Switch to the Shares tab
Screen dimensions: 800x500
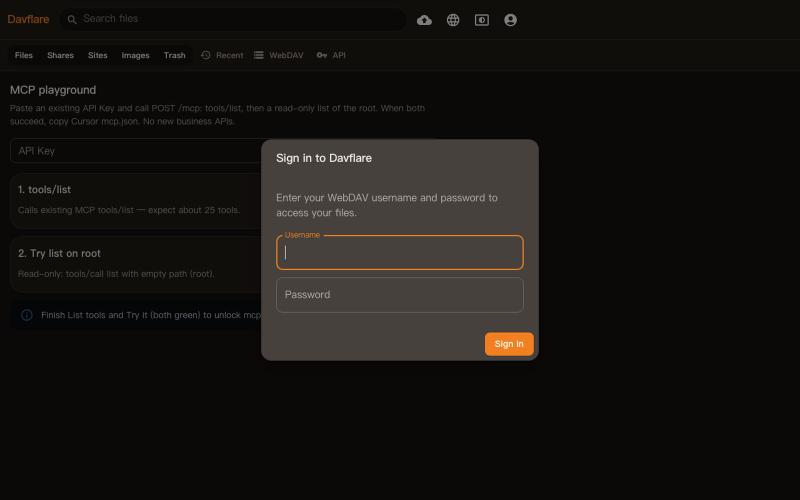60,55
